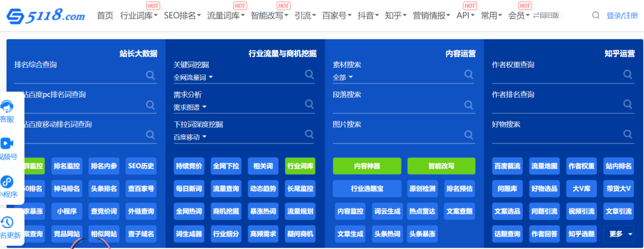Screen dimensions: 644x249
Task: Click the 热点雷达 button
Action: click(422, 211)
